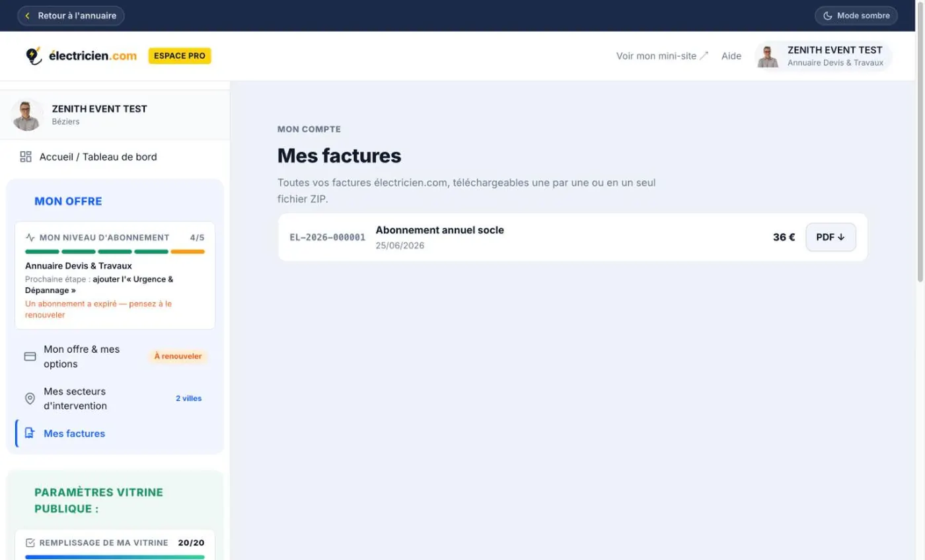Click the Abonnement annuel socle invoice title
Screen dimensions: 925x560
tap(440, 230)
